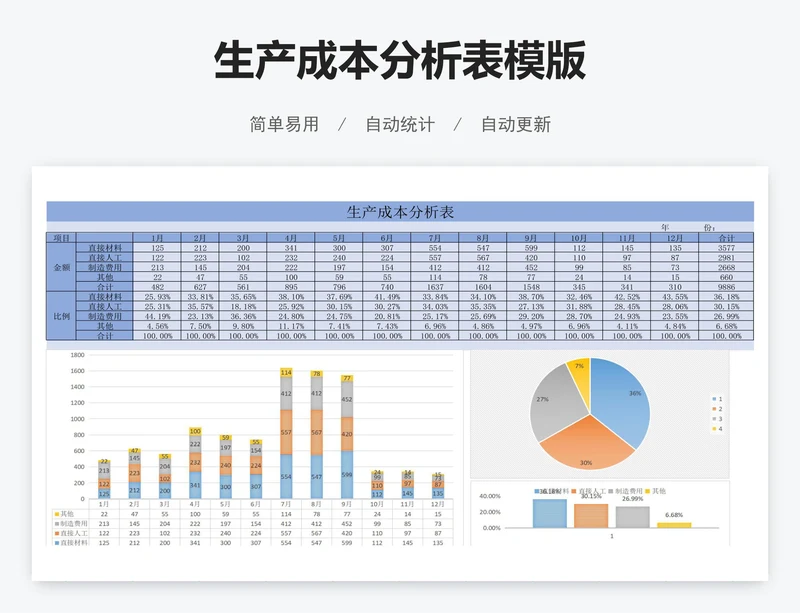The width and height of the screenshot is (800, 613).
Task: Click the tall blue bar in the small bar chart
Action: tap(549, 513)
